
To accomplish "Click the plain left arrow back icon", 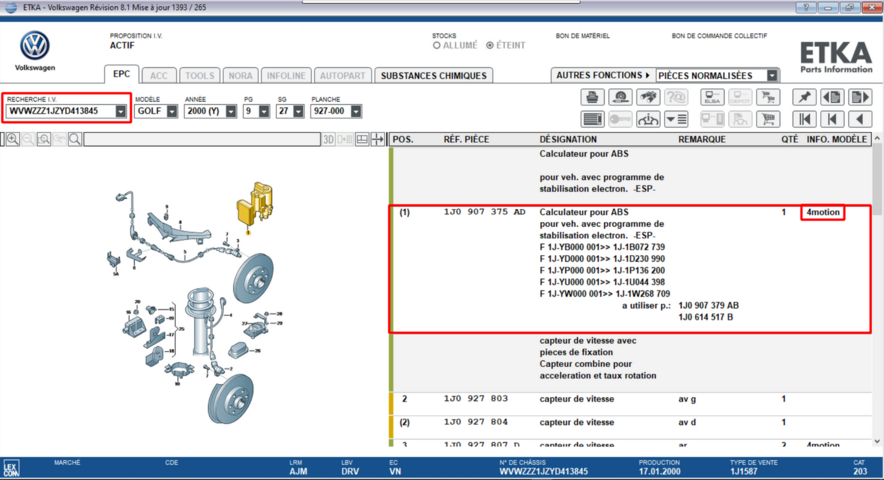I will pos(860,119).
